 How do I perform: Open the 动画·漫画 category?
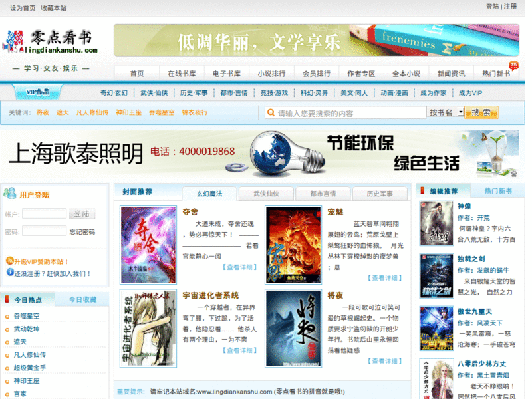pos(394,93)
